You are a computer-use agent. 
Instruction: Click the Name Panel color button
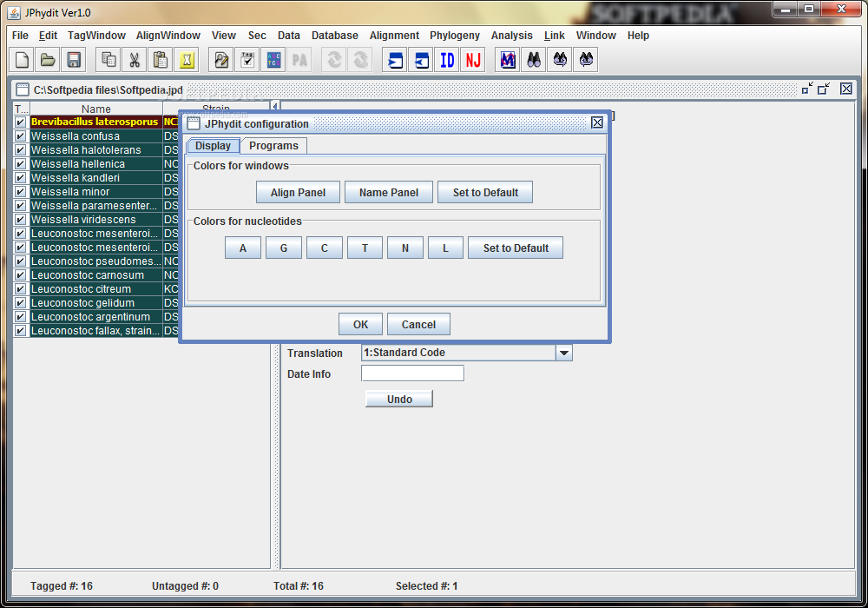pyautogui.click(x=389, y=192)
